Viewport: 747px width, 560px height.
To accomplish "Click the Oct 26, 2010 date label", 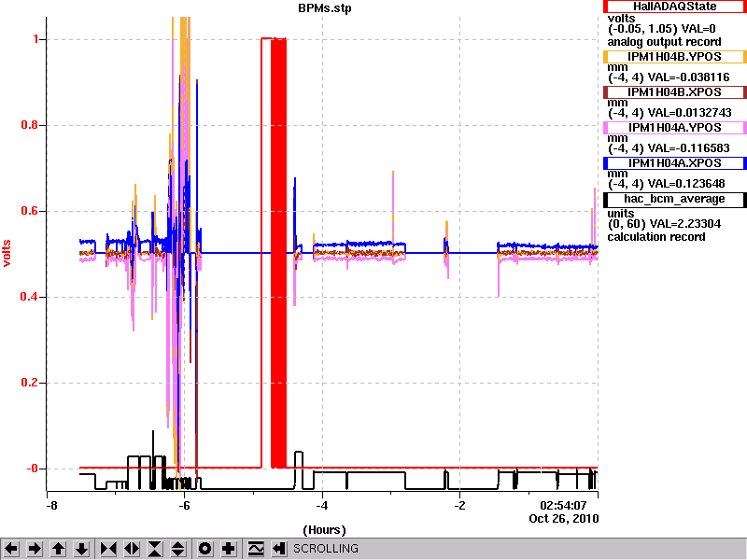I will (x=564, y=519).
